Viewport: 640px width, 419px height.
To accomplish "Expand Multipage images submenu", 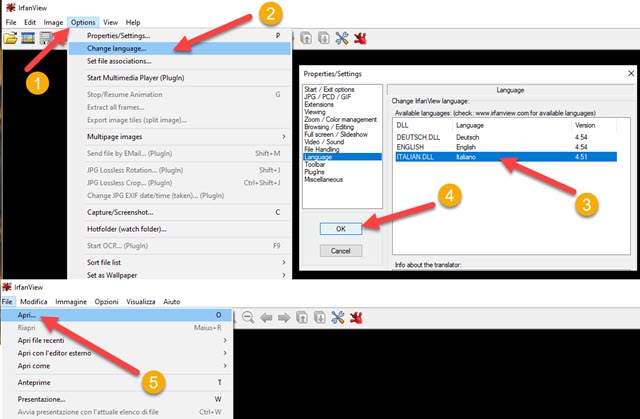I will [180, 137].
